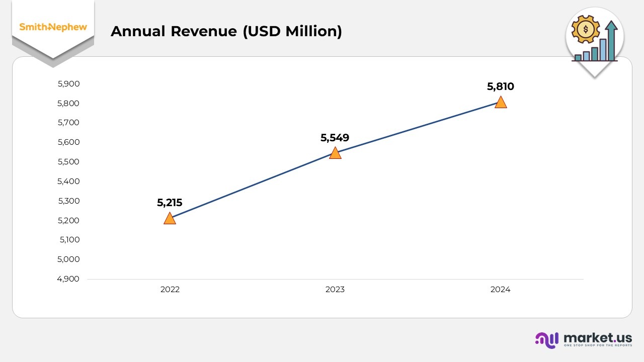This screenshot has height=362, width=644.
Task: Click the 2024 x-axis label
Action: [501, 290]
